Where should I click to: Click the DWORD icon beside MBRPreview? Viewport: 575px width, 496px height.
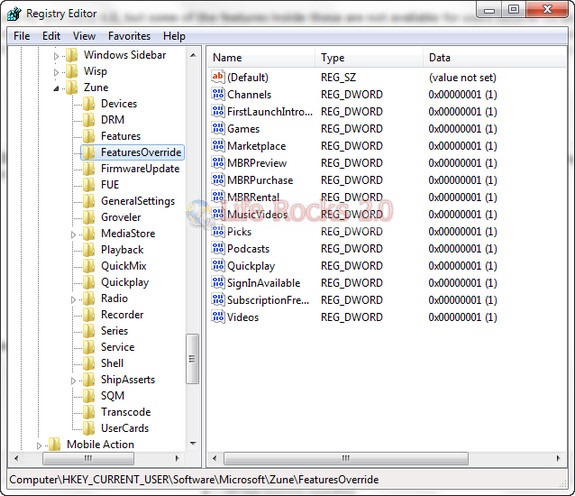218,163
